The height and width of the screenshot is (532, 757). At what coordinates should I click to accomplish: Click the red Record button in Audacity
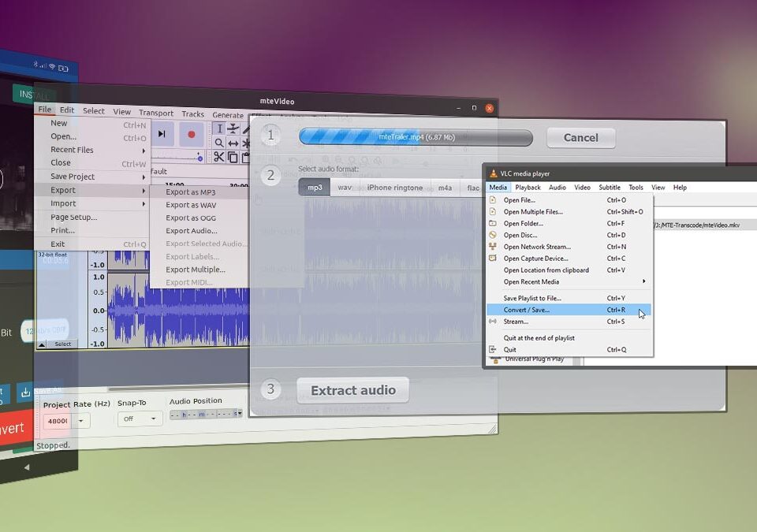tap(191, 134)
